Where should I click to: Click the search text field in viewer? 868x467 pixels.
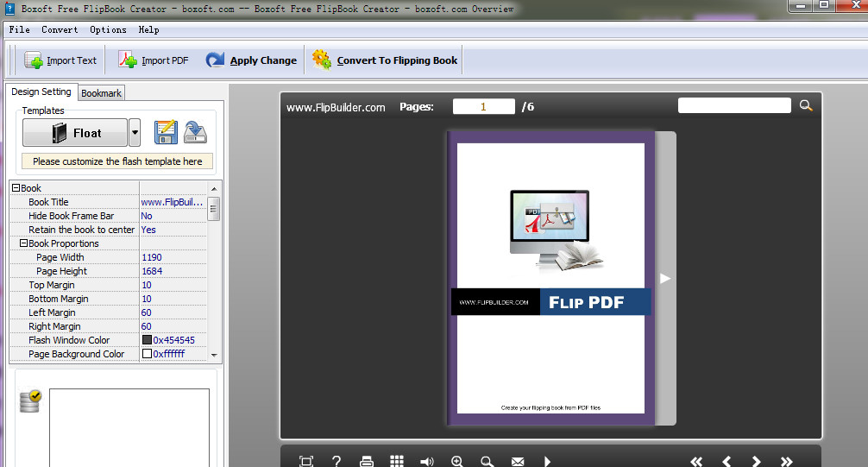(x=734, y=105)
